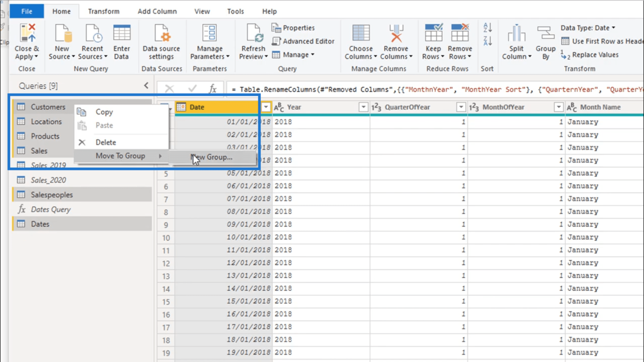Click the formula bar fx icon
This screenshot has width=644, height=362.
tap(213, 89)
